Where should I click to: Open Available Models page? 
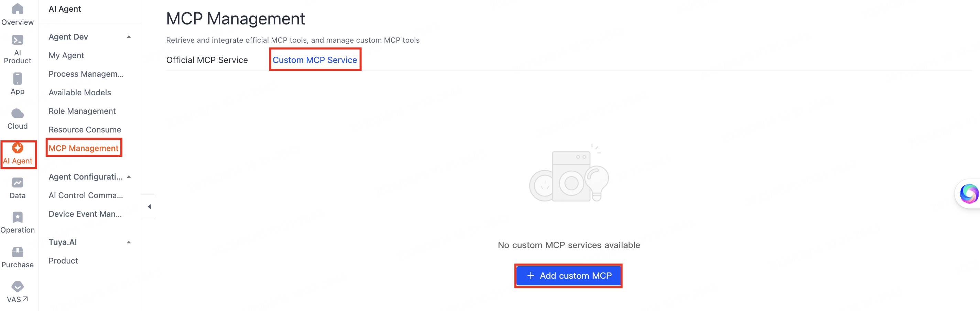click(x=80, y=93)
